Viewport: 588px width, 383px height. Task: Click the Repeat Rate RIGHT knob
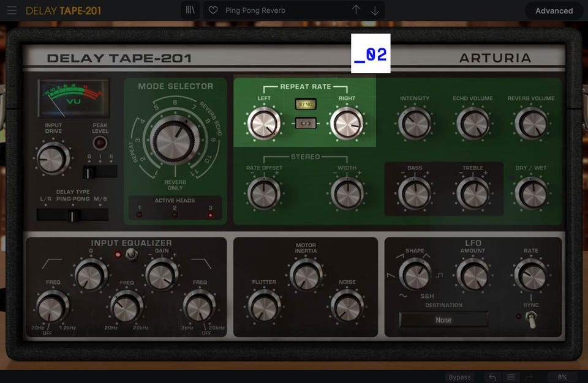tap(347, 124)
